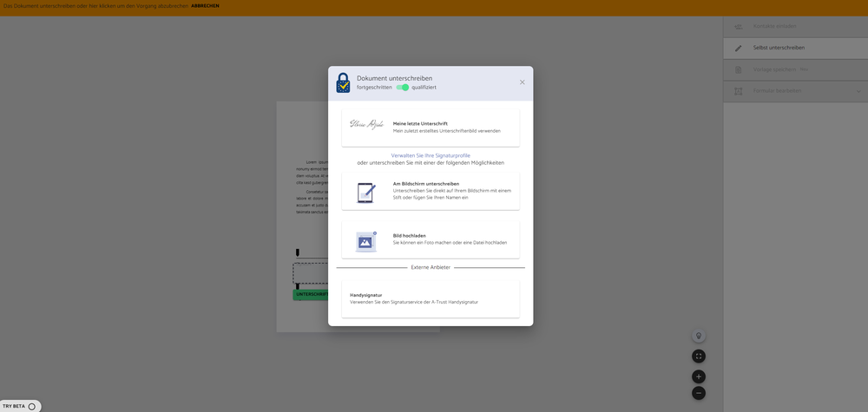Click the pencil icon for self-signing
868x412 pixels.
pyautogui.click(x=738, y=48)
